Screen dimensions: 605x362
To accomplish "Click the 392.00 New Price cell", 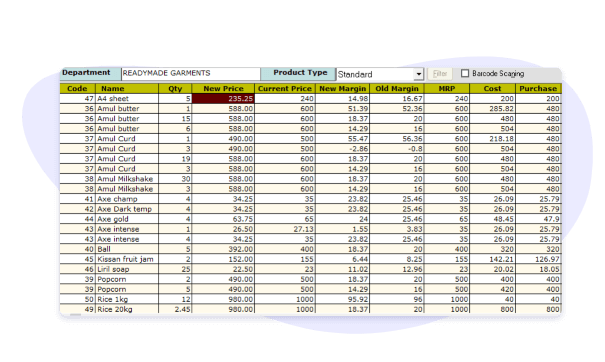I will point(223,249).
